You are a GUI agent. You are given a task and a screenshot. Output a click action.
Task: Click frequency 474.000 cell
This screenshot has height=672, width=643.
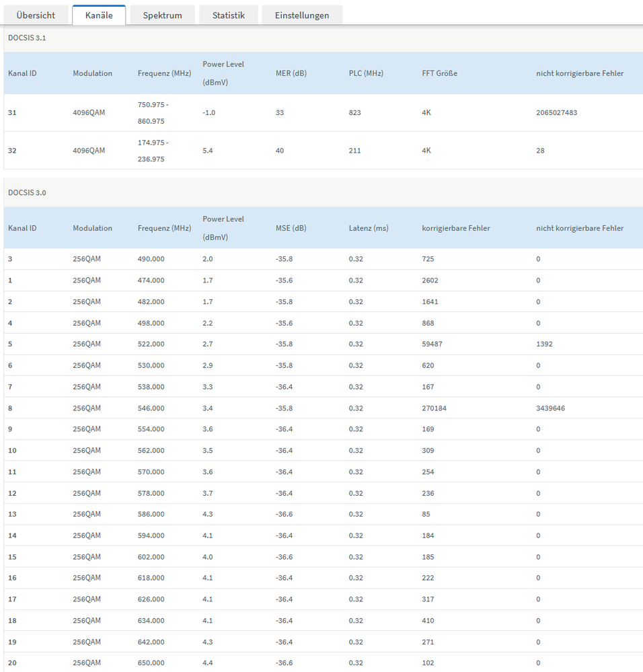151,281
